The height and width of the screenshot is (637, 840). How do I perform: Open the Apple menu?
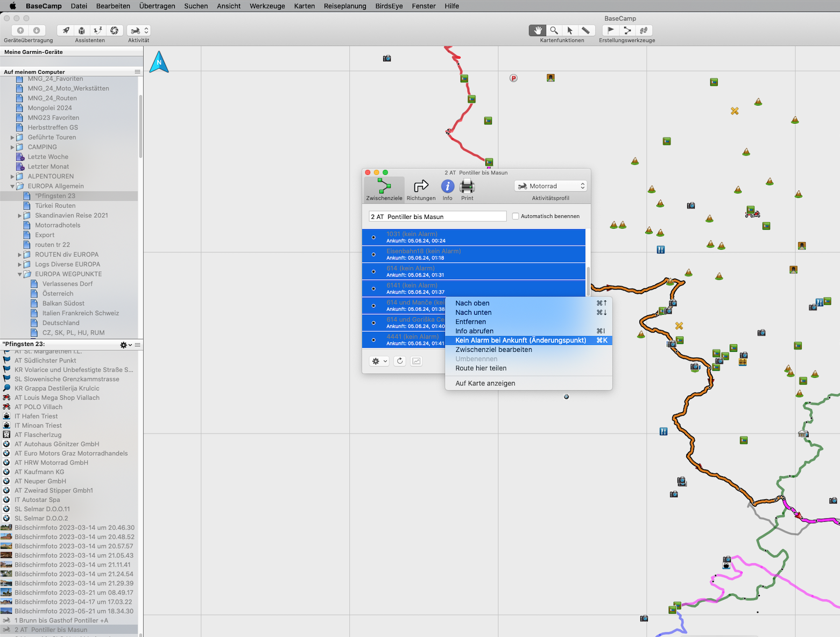coord(12,6)
